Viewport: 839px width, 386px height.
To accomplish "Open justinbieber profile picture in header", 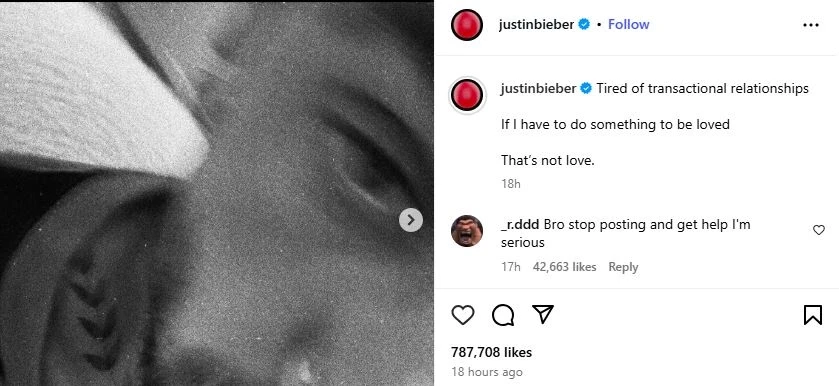I will 467,25.
